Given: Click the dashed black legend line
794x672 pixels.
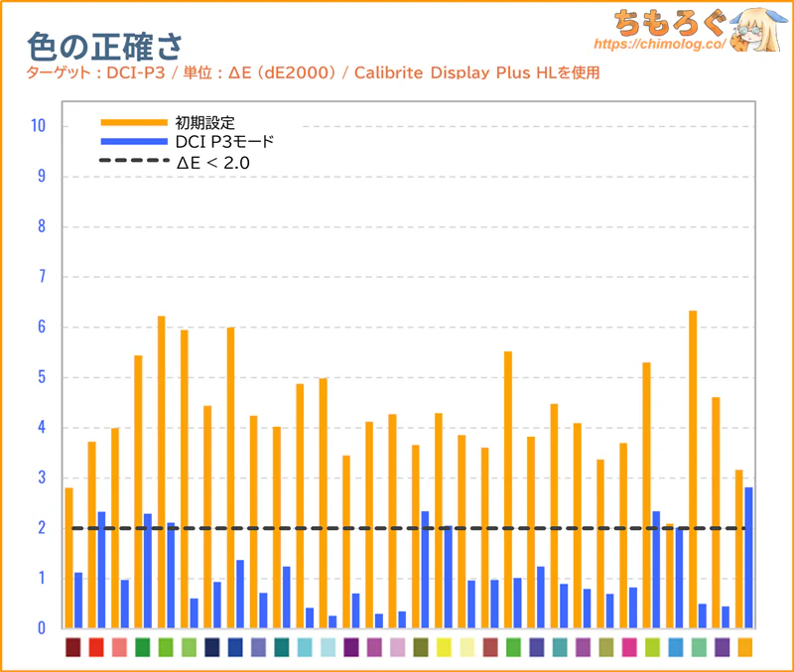Looking at the screenshot, I should 134,161.
